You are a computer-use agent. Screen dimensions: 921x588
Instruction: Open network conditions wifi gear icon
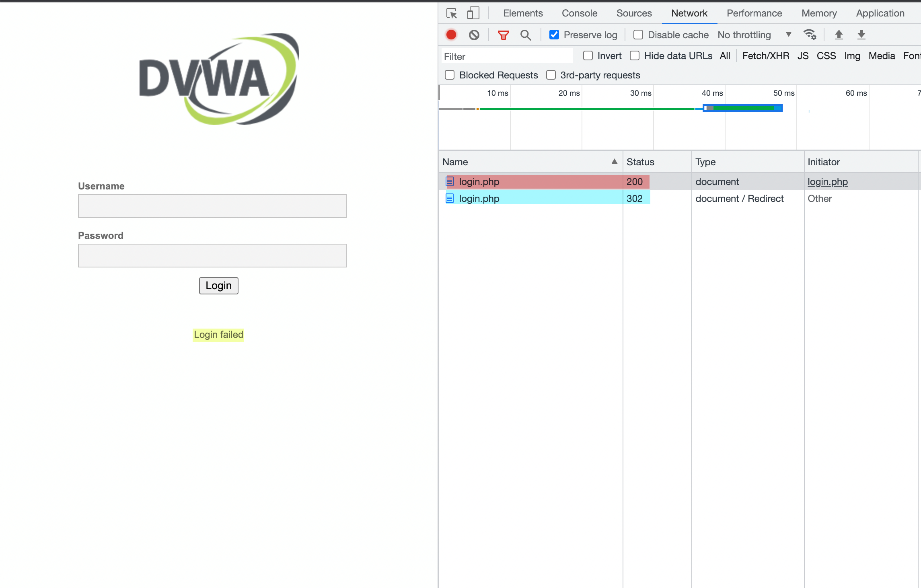810,35
